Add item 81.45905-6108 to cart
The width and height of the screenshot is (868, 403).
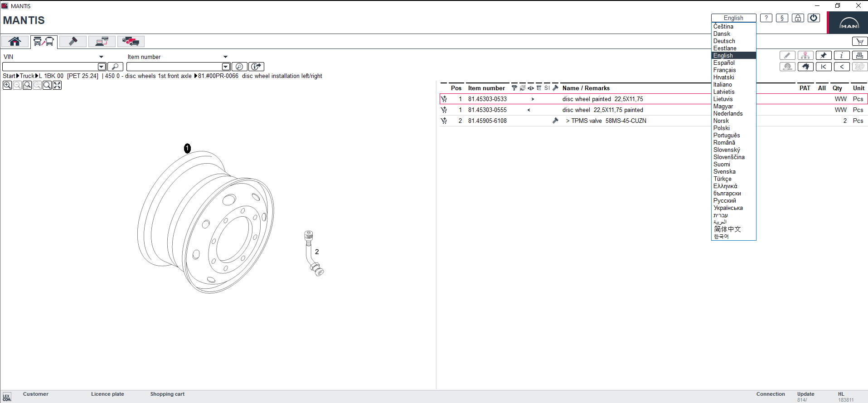pyautogui.click(x=444, y=121)
